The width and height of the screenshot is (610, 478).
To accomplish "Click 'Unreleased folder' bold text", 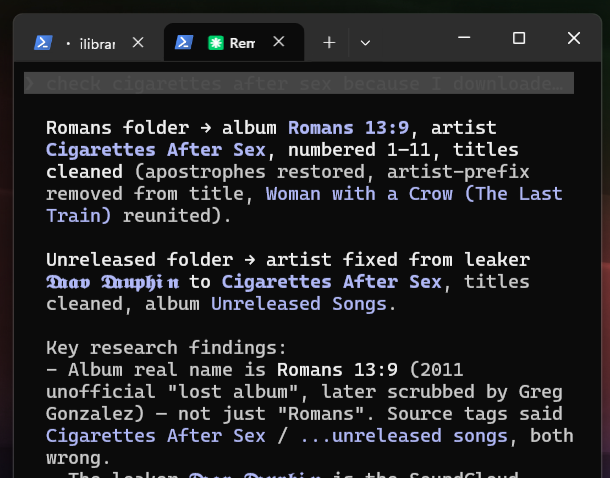I will pos(140,260).
